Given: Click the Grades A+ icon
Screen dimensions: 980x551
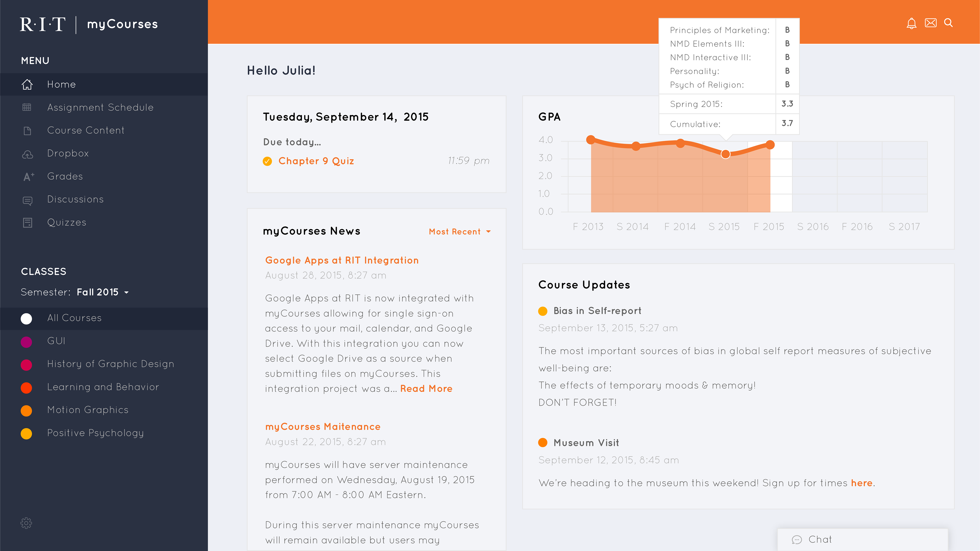Looking at the screenshot, I should point(29,177).
